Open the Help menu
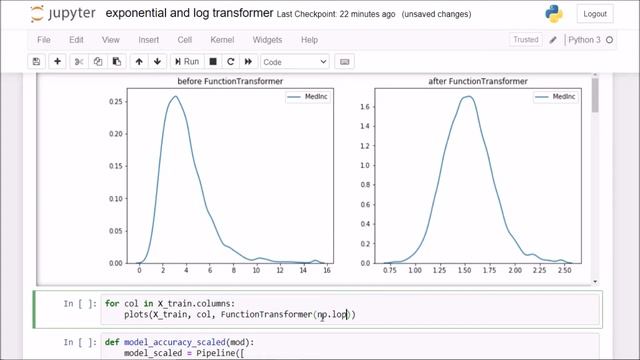 coord(309,40)
